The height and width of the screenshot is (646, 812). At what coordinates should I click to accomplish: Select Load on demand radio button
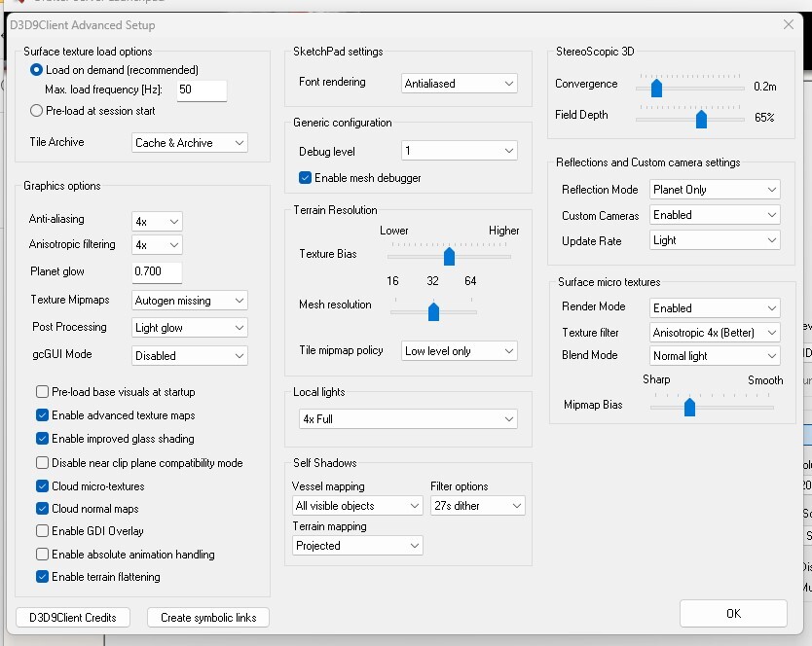[37, 70]
